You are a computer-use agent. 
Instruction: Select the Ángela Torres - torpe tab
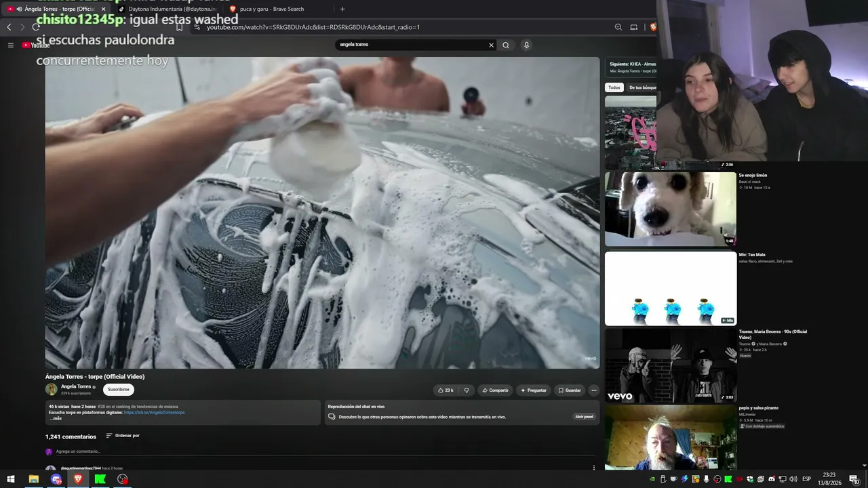click(x=54, y=9)
